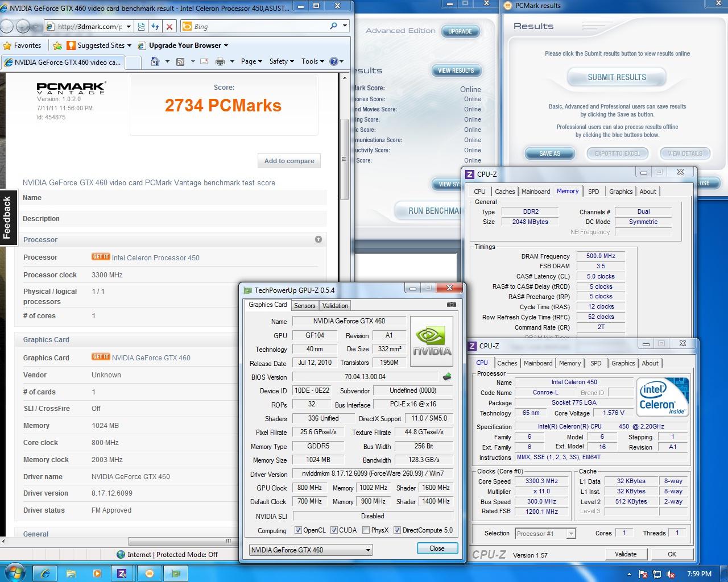Open the Safety menu dropdown
Viewport: 728px width, 582px height.
point(282,61)
